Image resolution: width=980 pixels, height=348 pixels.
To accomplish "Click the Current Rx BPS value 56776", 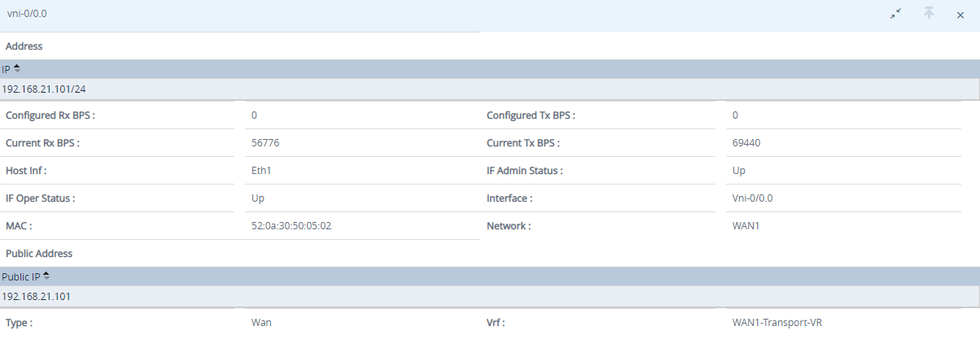I will click(x=265, y=143).
